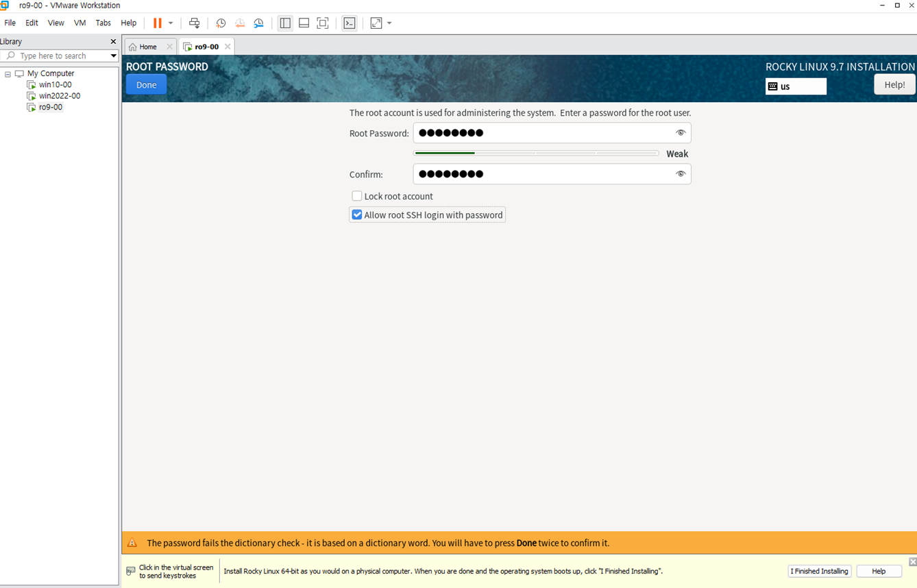Click the VMware Workstation title bar icon
917x588 pixels.
5,5
